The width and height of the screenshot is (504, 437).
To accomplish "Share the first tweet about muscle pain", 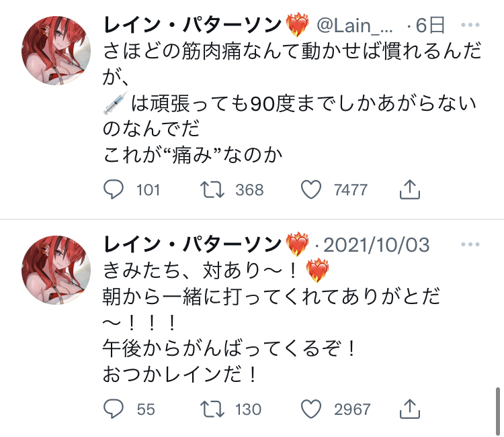I will [x=410, y=189].
